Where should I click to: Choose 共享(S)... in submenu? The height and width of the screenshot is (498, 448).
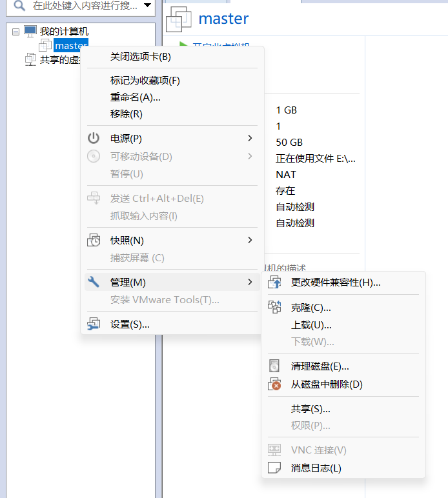[343, 409]
